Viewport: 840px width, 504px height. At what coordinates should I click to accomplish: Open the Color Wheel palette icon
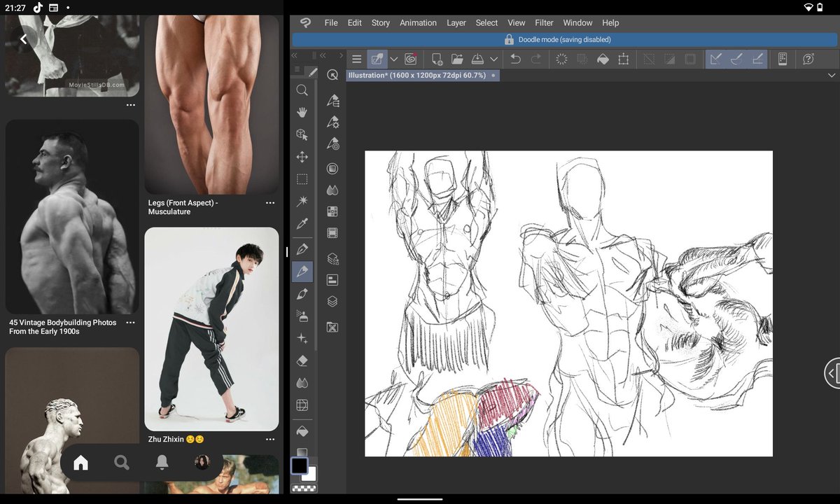tap(332, 169)
